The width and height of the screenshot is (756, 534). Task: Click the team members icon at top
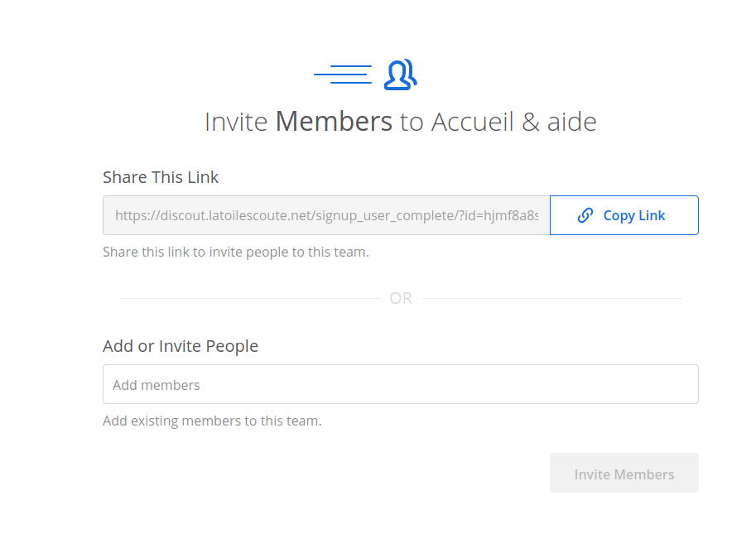pos(400,75)
